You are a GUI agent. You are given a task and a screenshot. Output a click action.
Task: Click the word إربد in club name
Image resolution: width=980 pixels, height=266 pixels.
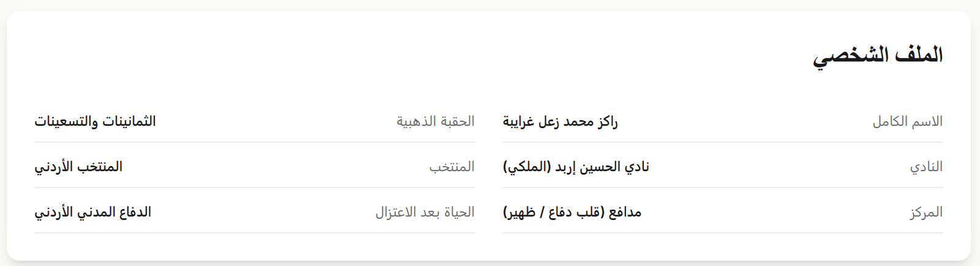[x=568, y=167]
